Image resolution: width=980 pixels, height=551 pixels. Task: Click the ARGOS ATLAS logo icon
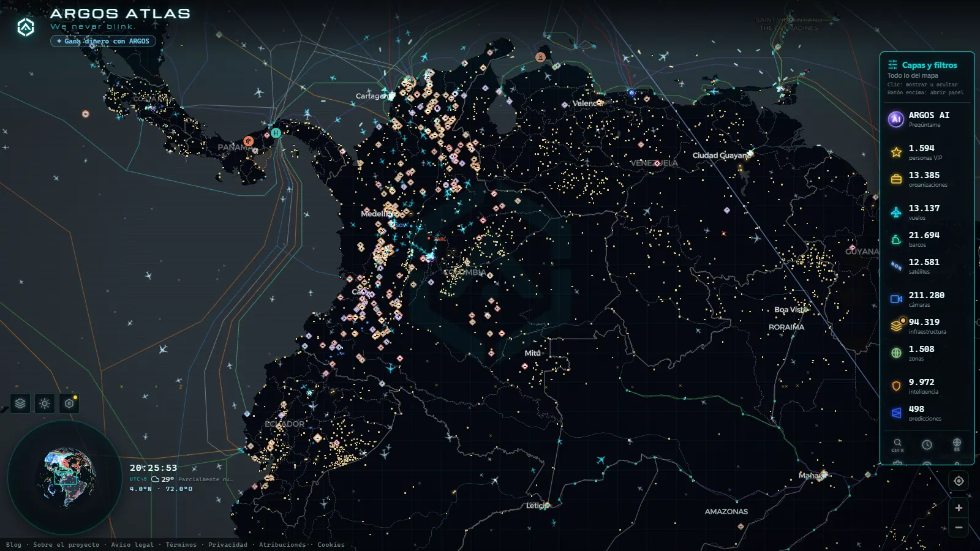coord(26,27)
